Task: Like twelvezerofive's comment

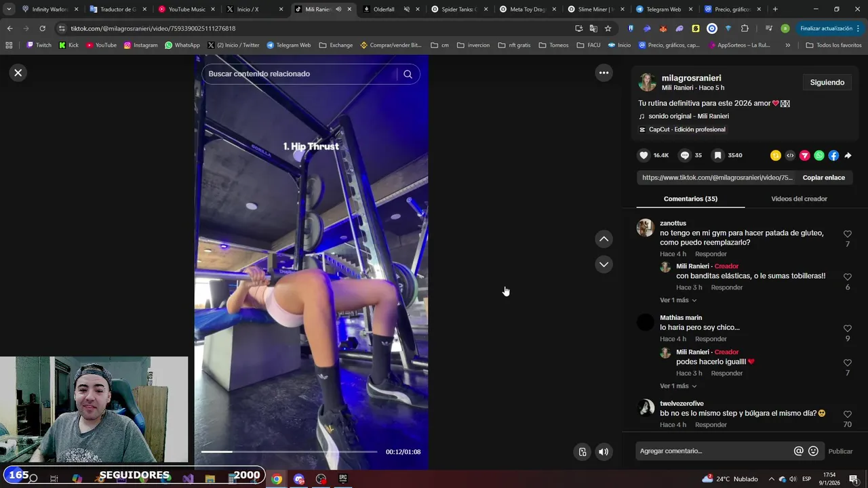Action: [x=848, y=414]
